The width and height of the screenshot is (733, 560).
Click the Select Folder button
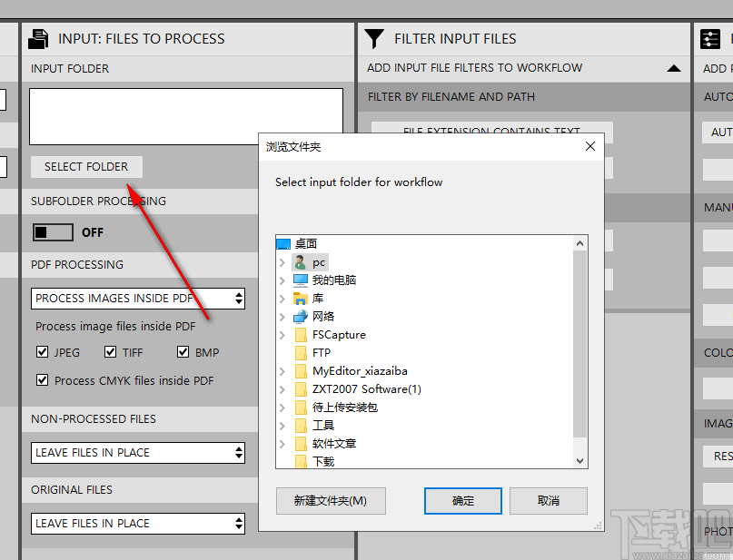coord(86,167)
